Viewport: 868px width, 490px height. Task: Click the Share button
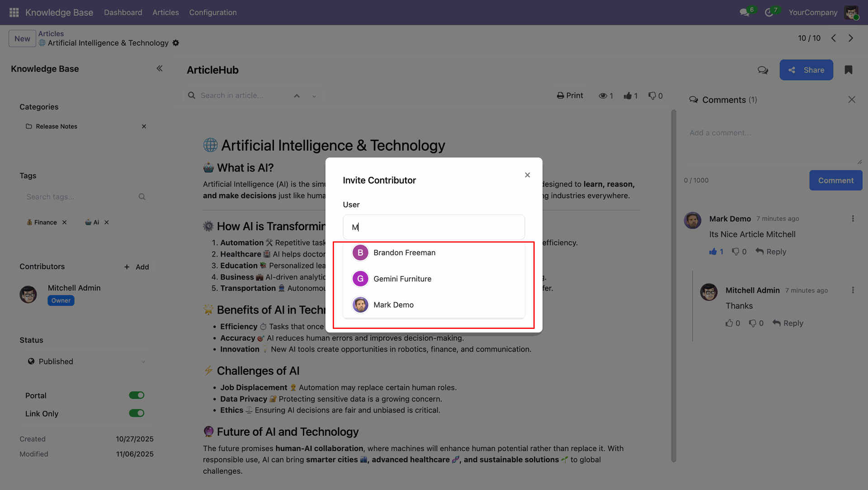point(806,70)
